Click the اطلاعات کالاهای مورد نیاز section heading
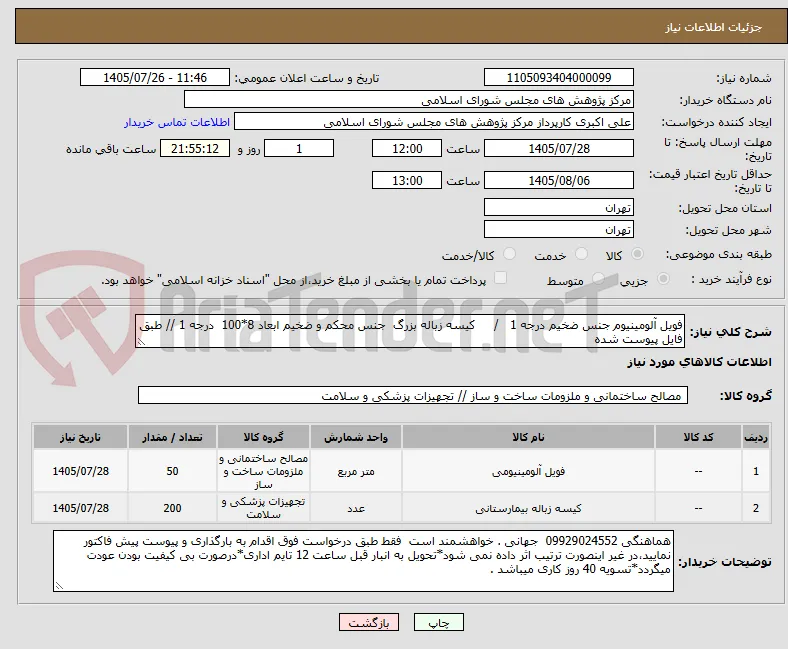 tap(699, 362)
